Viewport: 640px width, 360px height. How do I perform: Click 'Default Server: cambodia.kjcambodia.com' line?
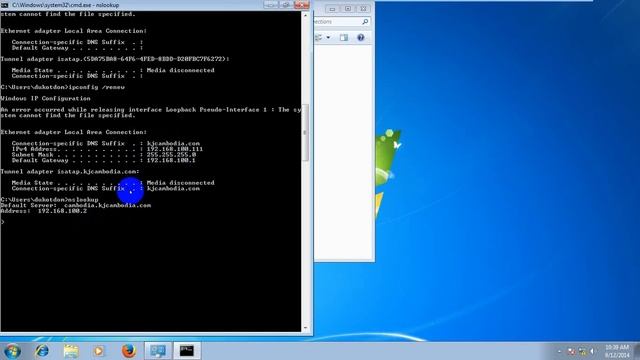(x=76, y=205)
